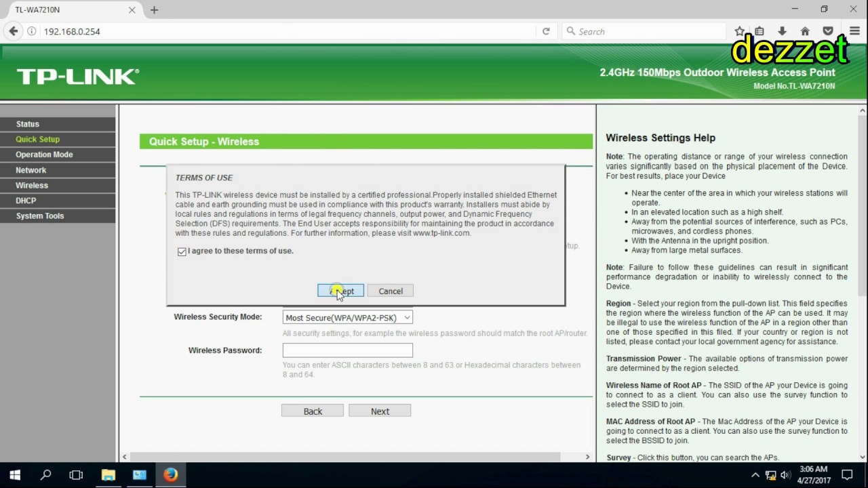Open taskbar search magnifier
The height and width of the screenshot is (488, 868).
[46, 474]
